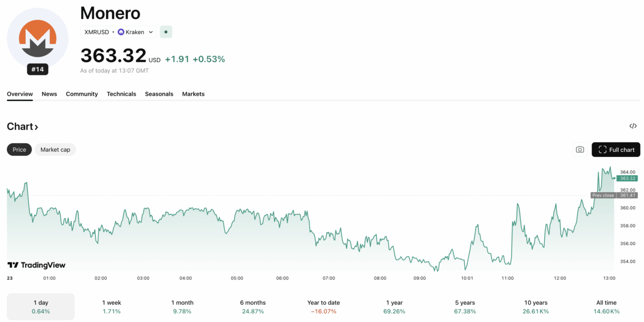Viewport: 644px width, 322px height.
Task: Switch to the Seasonals tab
Action: pos(159,94)
